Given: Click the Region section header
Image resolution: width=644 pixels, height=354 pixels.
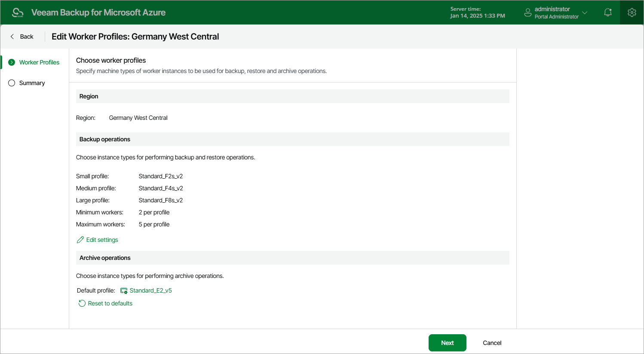Looking at the screenshot, I should [x=293, y=96].
